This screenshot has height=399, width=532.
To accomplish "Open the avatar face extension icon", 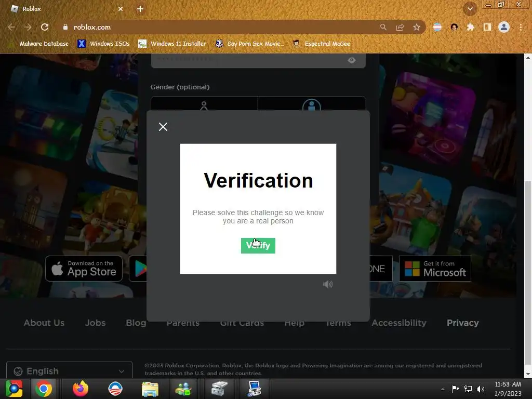I will [454, 27].
